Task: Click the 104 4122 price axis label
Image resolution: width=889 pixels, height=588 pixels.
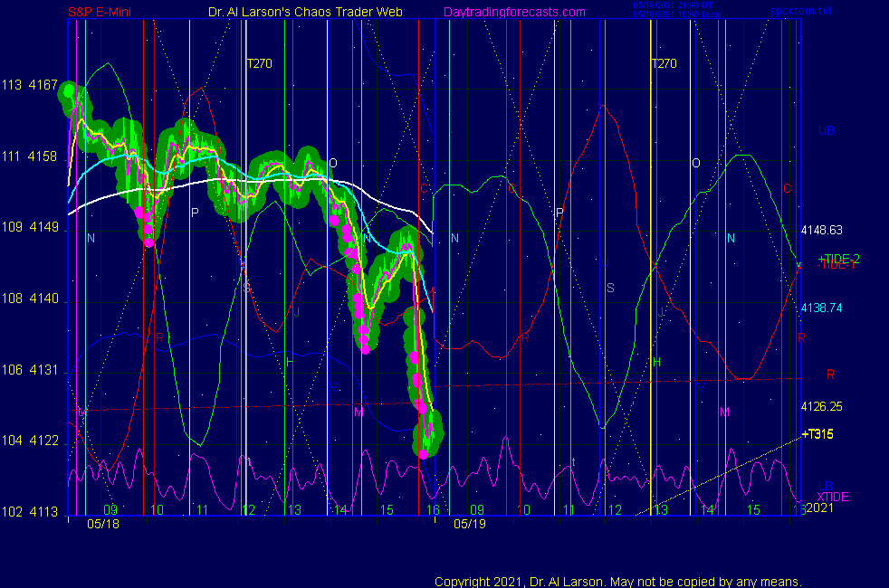Action: (30, 441)
